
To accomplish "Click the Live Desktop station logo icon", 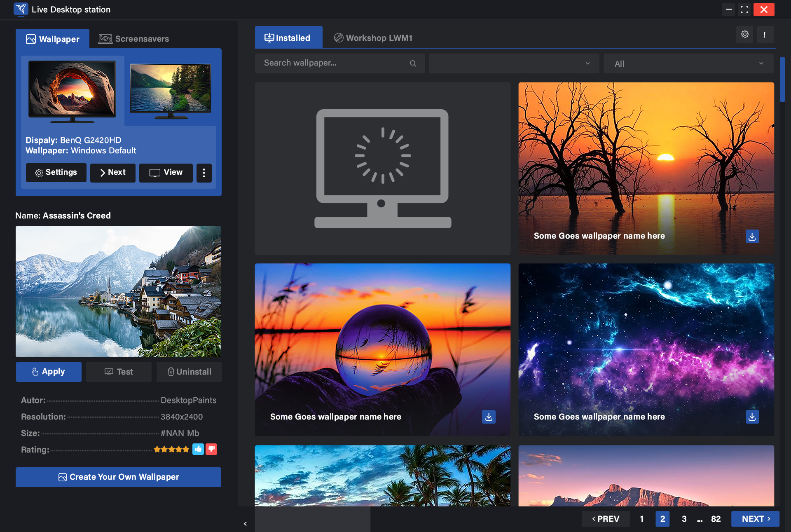I will (21, 9).
